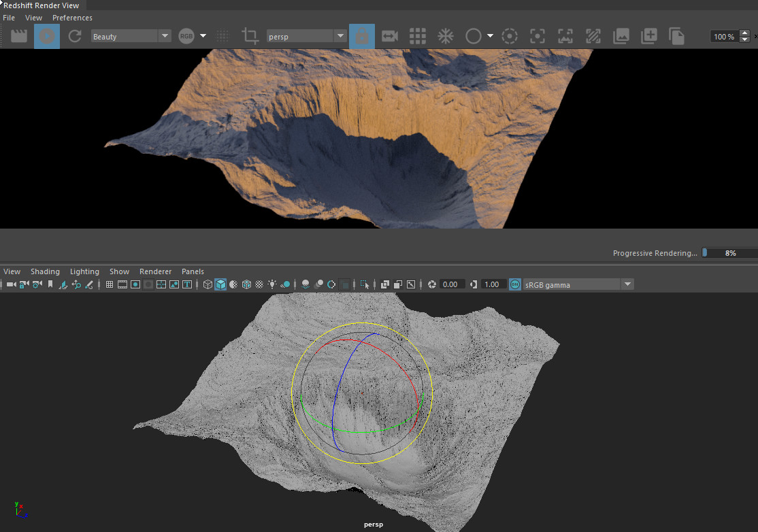Activate the isolate select icon

click(x=364, y=284)
